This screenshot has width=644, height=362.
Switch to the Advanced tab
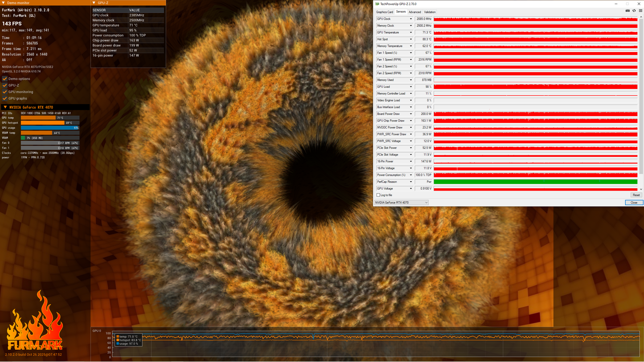(x=414, y=12)
